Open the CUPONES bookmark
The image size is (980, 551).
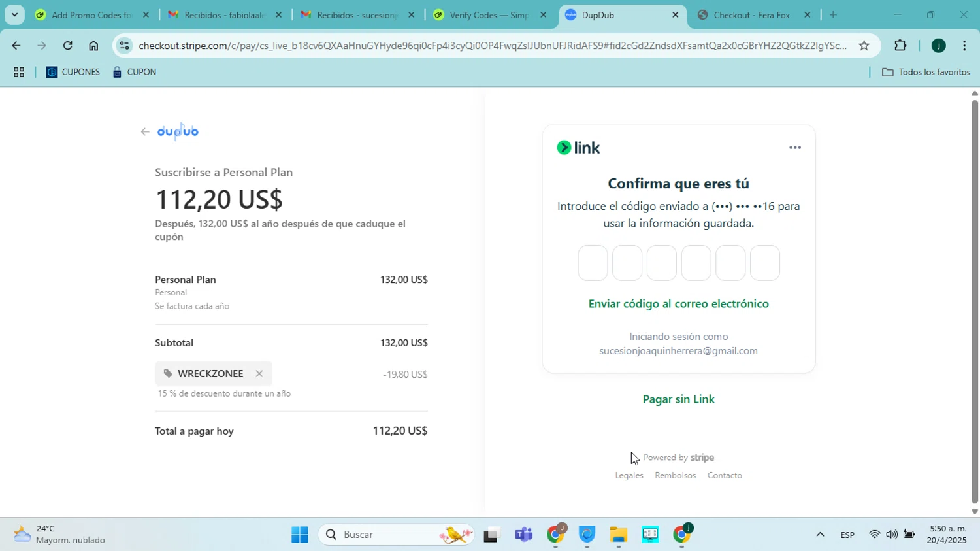tap(73, 73)
